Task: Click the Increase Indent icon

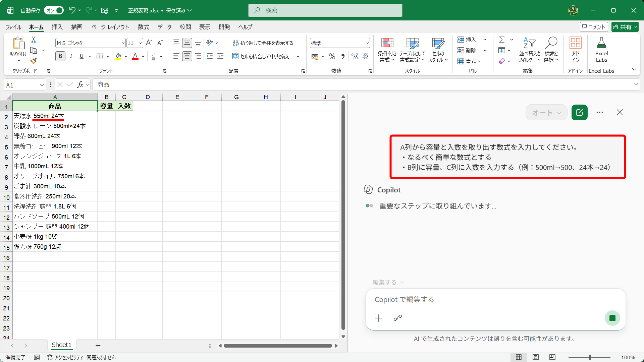Action: tap(220, 56)
